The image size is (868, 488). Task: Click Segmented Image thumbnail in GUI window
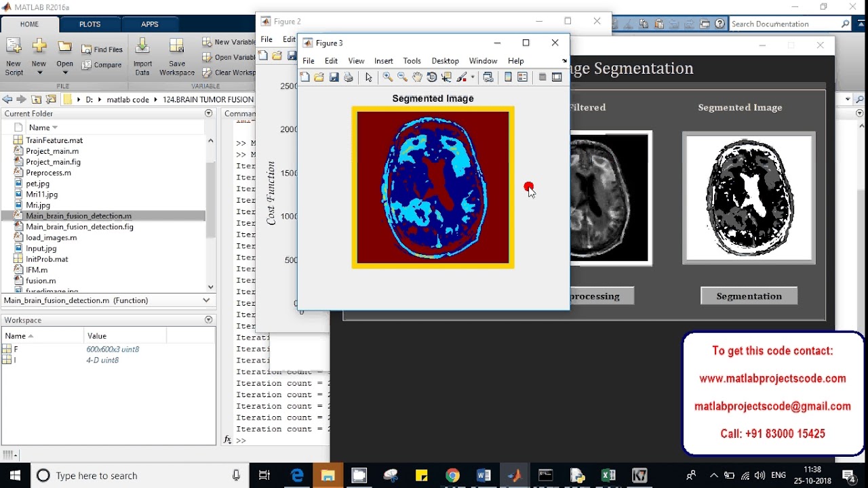pyautogui.click(x=749, y=199)
